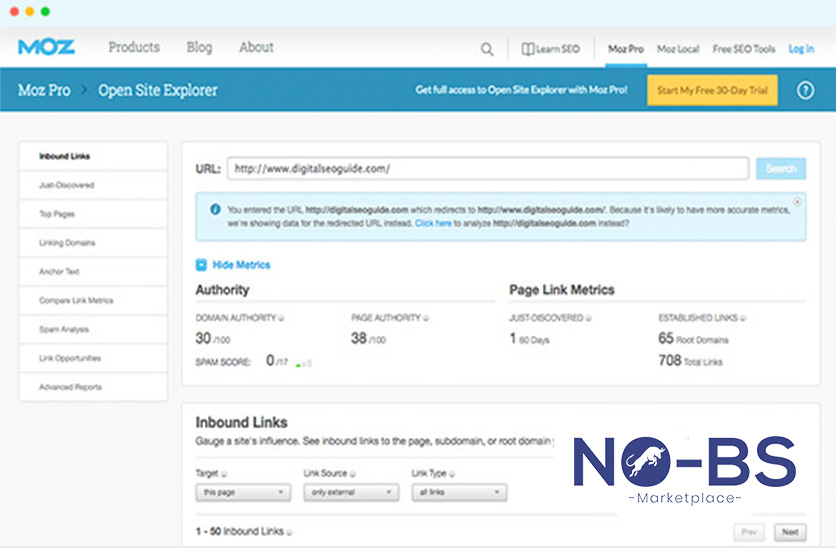This screenshot has height=548, width=840.
Task: Click the 708 Total Links value
Action: pyautogui.click(x=690, y=361)
